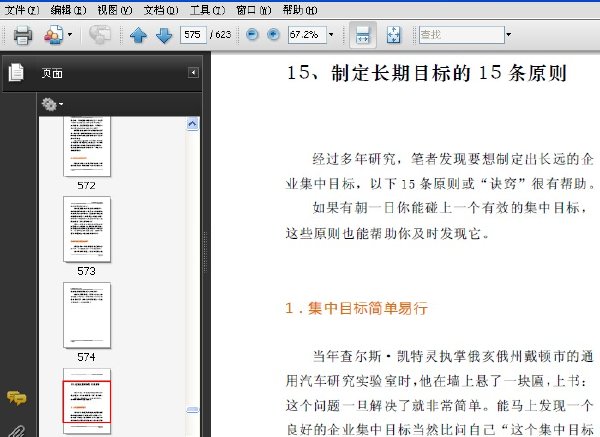This screenshot has width=600, height=437.
Task: Select the highlighted page 575 thumbnail
Action: [x=87, y=401]
